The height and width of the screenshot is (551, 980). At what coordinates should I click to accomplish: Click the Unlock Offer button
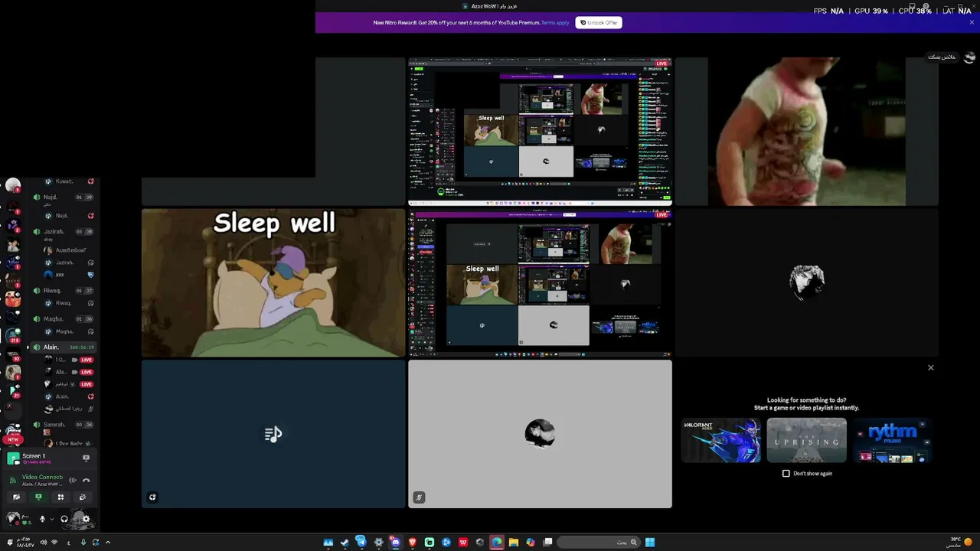[x=599, y=23]
